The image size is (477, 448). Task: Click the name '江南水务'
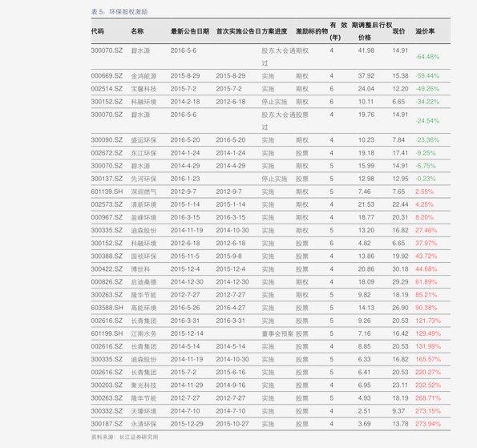[x=144, y=333]
